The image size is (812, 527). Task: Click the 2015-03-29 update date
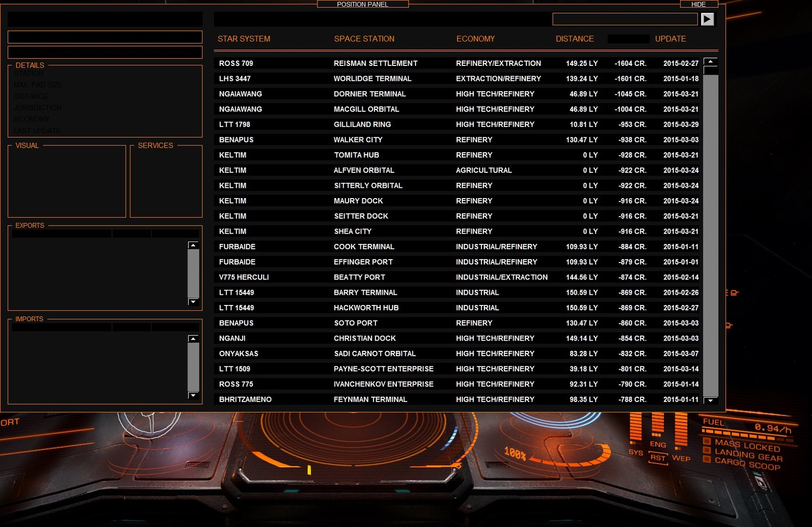pos(681,124)
